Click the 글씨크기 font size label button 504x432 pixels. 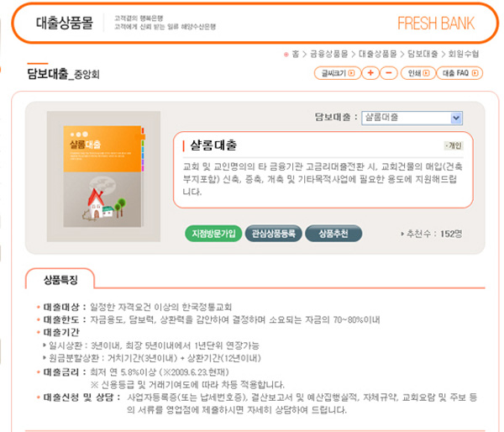[338, 73]
